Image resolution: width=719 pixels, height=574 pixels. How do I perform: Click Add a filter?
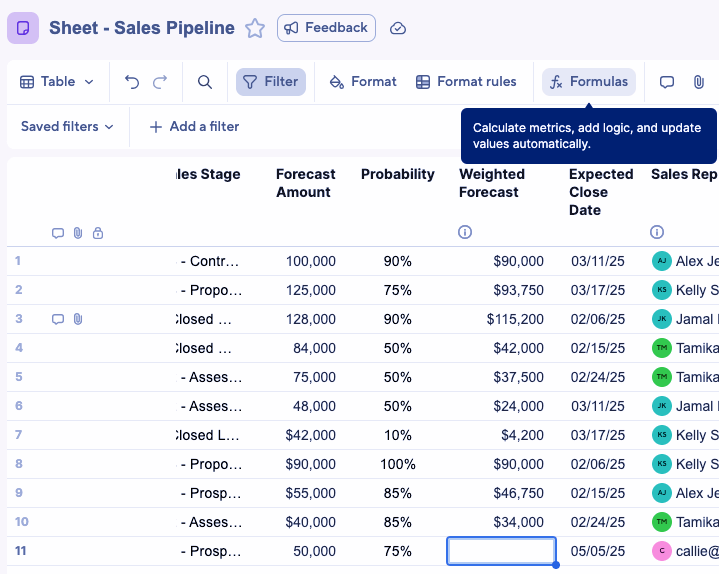194,127
